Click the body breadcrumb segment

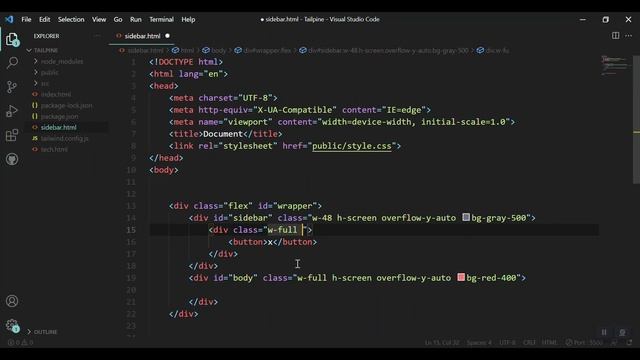point(218,51)
